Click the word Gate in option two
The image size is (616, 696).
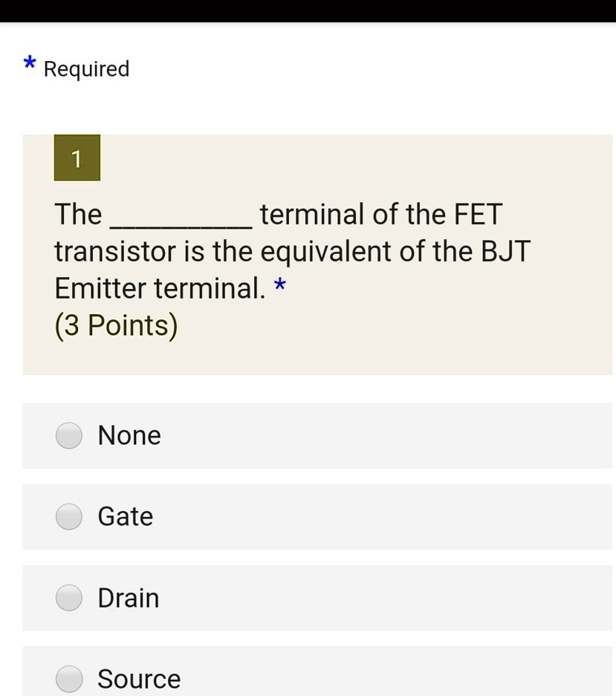click(x=125, y=516)
